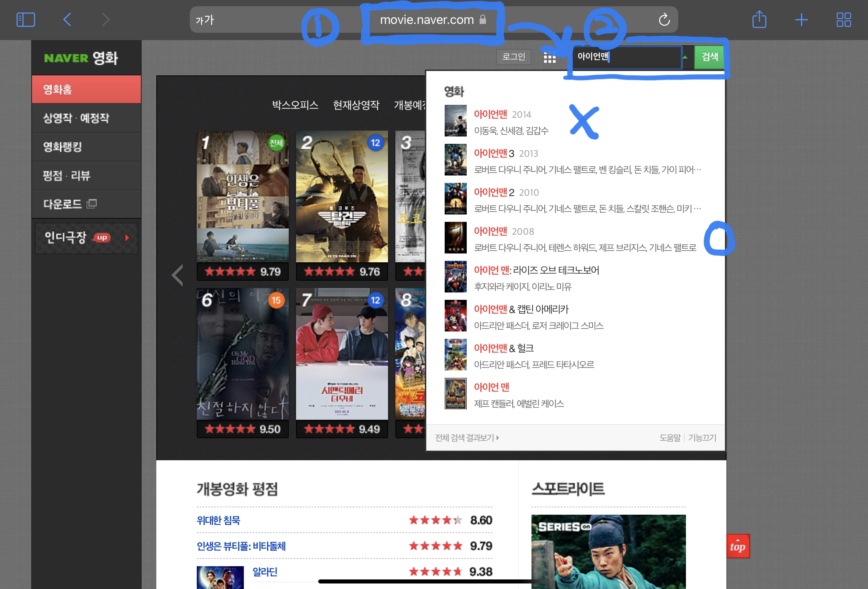The image size is (868, 589).
Task: Open the 가가 reader text-size menu
Action: 204,20
